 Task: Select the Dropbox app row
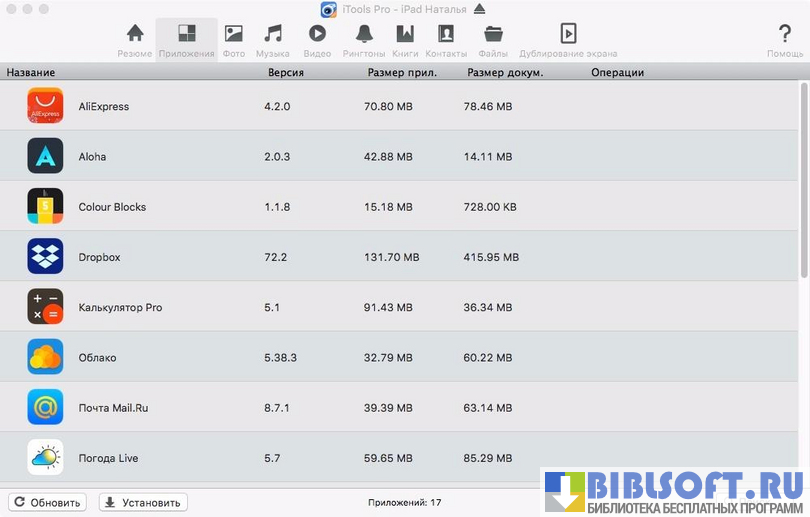(300, 257)
